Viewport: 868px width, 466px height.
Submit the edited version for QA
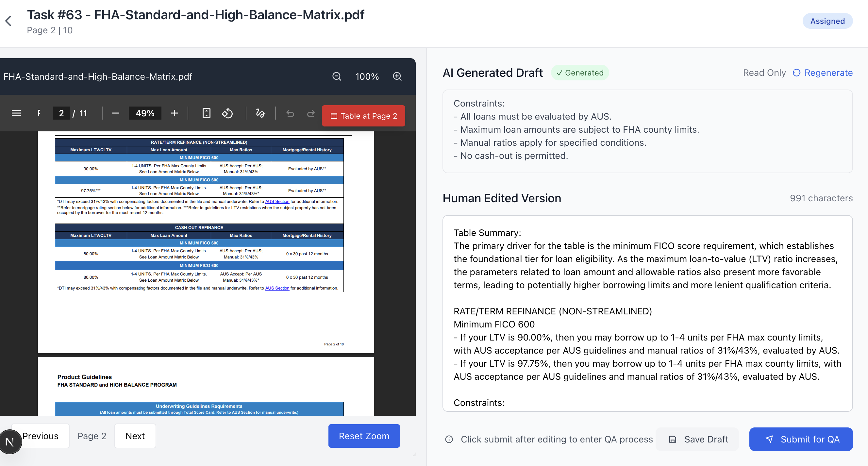(801, 439)
